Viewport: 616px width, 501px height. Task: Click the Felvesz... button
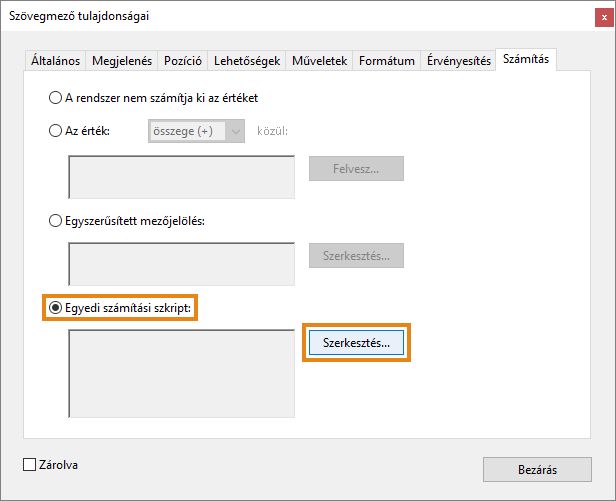pyautogui.click(x=356, y=169)
